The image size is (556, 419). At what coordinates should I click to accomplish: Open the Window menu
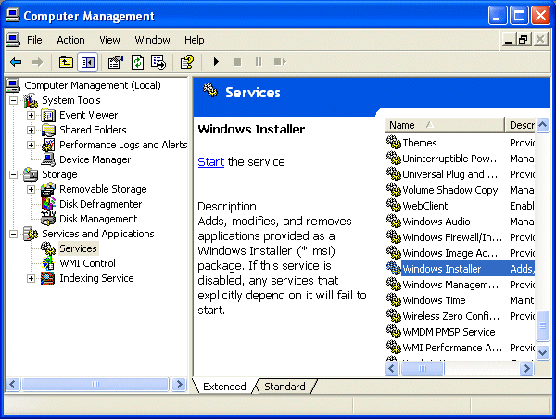(x=152, y=40)
